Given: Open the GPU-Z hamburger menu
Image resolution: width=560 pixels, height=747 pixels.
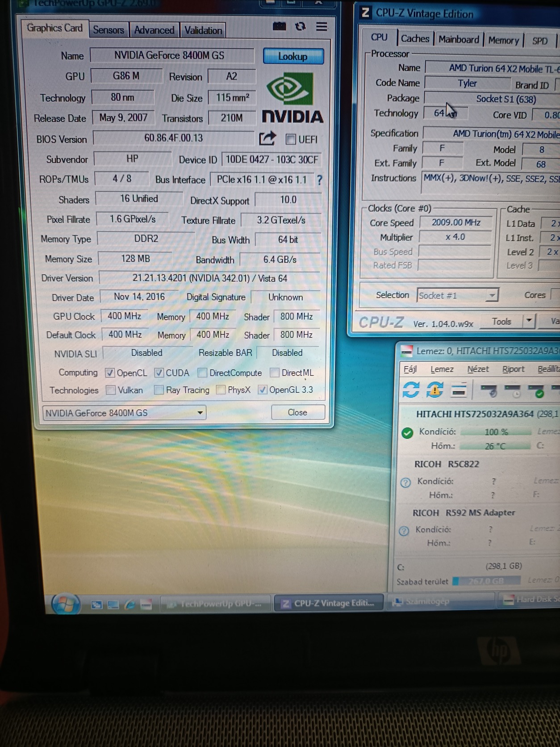Looking at the screenshot, I should tap(322, 27).
